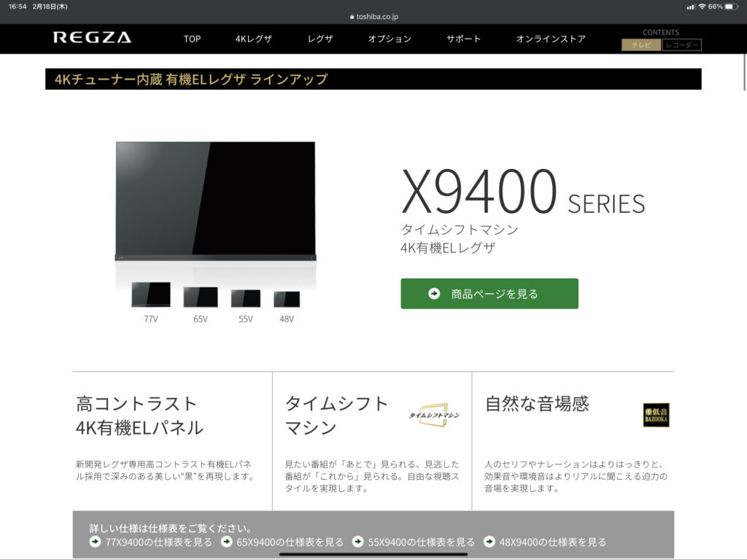The height and width of the screenshot is (560, 747).
Task: Open 77X9400の仕様表を見る link
Action: (158, 542)
